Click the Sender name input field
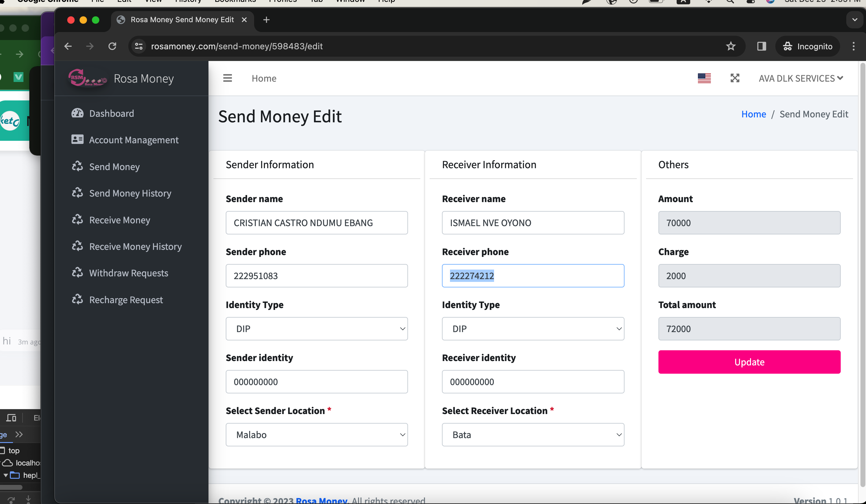The width and height of the screenshot is (866, 504). pos(316,223)
